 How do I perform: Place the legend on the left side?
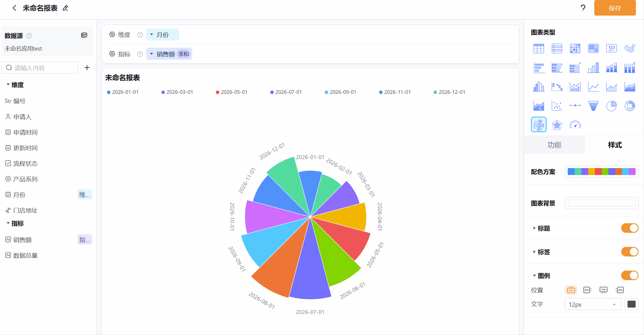pos(620,290)
